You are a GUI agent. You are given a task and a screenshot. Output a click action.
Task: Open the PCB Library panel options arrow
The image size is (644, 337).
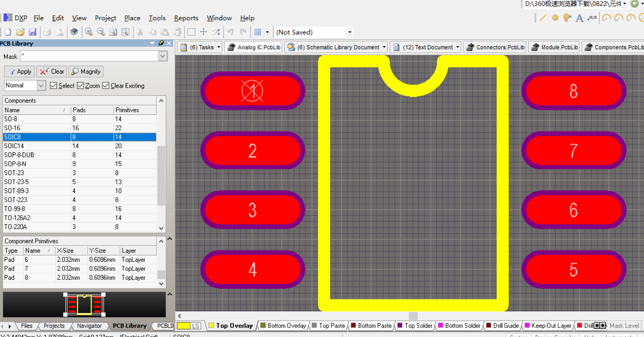click(x=152, y=43)
